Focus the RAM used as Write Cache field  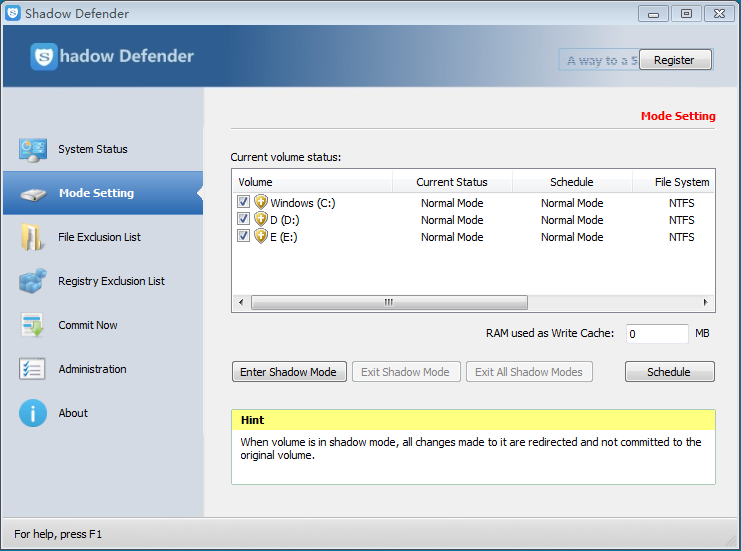point(657,334)
